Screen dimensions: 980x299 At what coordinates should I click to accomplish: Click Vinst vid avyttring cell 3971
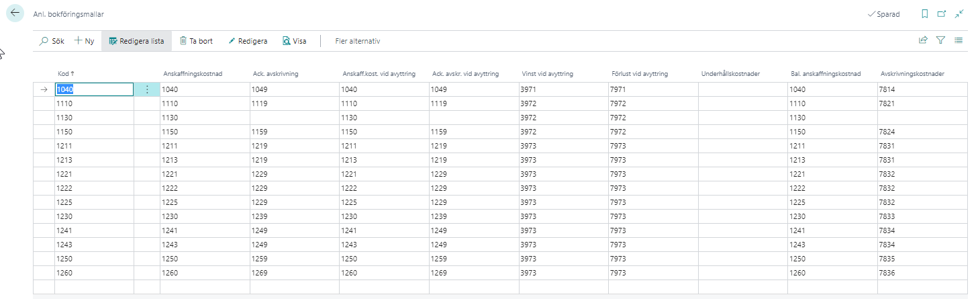click(x=562, y=89)
